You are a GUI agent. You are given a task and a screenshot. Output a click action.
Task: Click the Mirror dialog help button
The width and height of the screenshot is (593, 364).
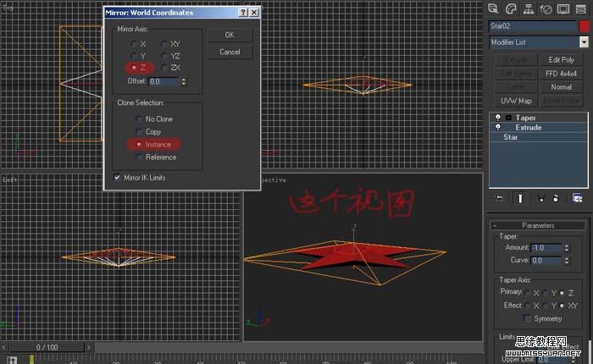point(244,13)
